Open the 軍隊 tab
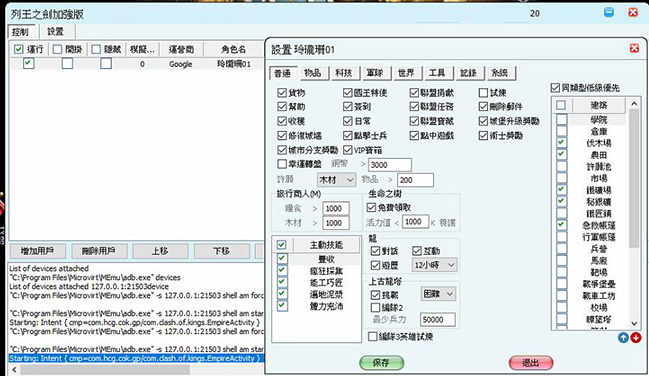649x376 pixels. tap(375, 73)
